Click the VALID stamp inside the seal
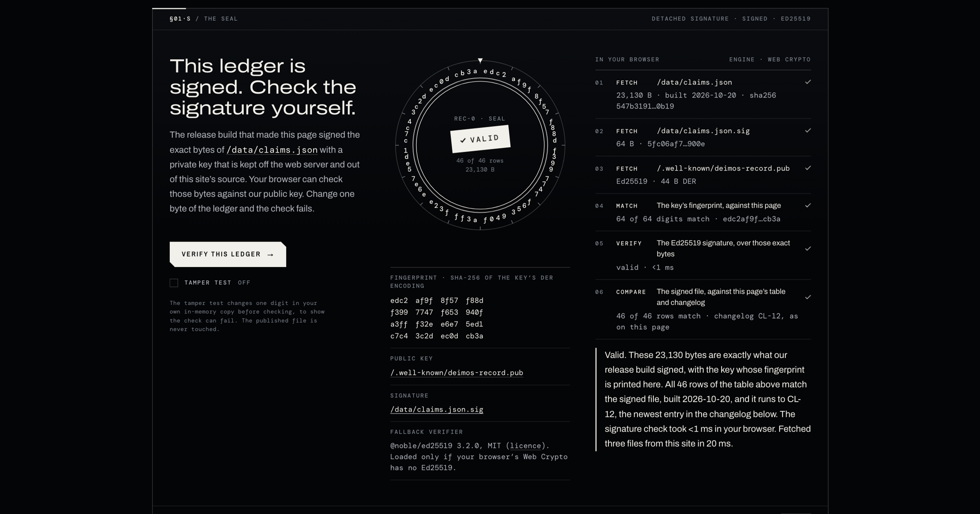 480,139
